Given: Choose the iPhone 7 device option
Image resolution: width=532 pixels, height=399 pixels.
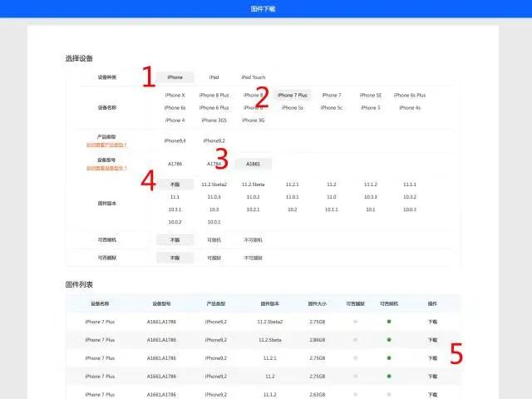Looking at the screenshot, I should click(x=332, y=96).
